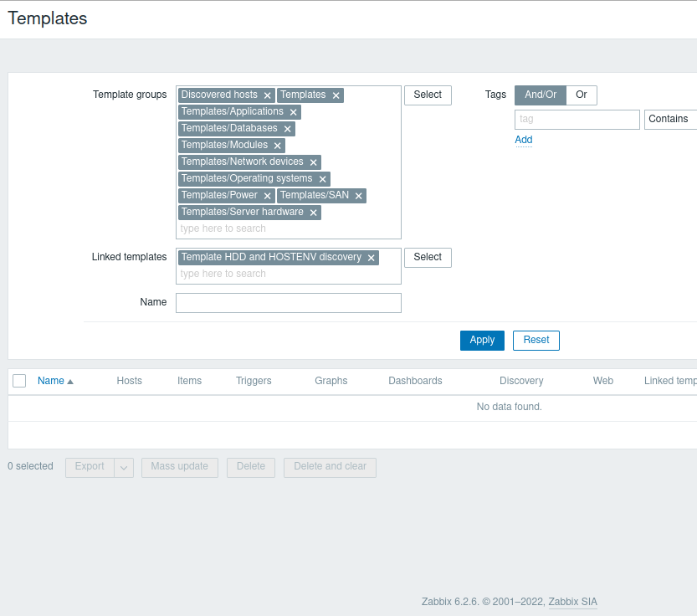
Task: Sort the table by Name column
Action: click(51, 381)
